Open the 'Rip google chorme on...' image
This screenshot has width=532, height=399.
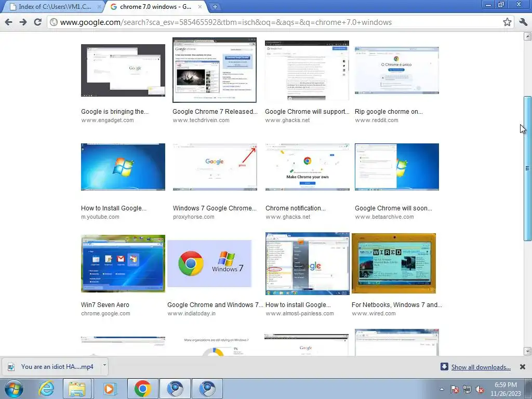click(396, 70)
